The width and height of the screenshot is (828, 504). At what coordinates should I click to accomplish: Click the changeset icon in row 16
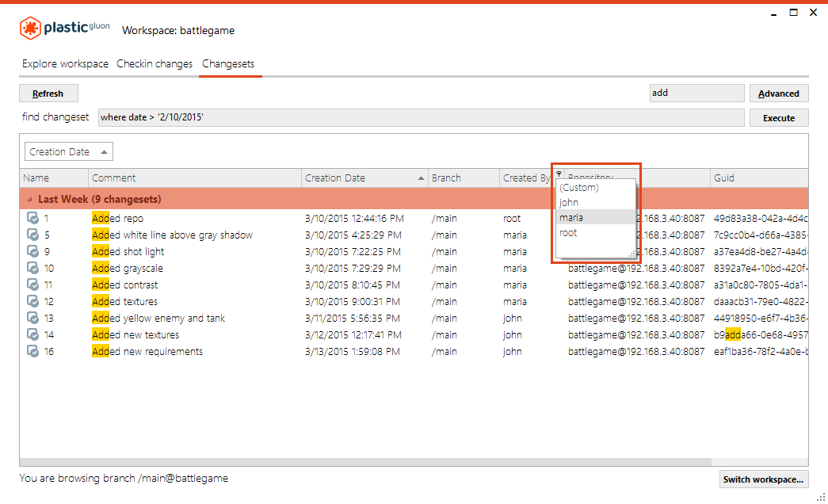click(x=32, y=351)
